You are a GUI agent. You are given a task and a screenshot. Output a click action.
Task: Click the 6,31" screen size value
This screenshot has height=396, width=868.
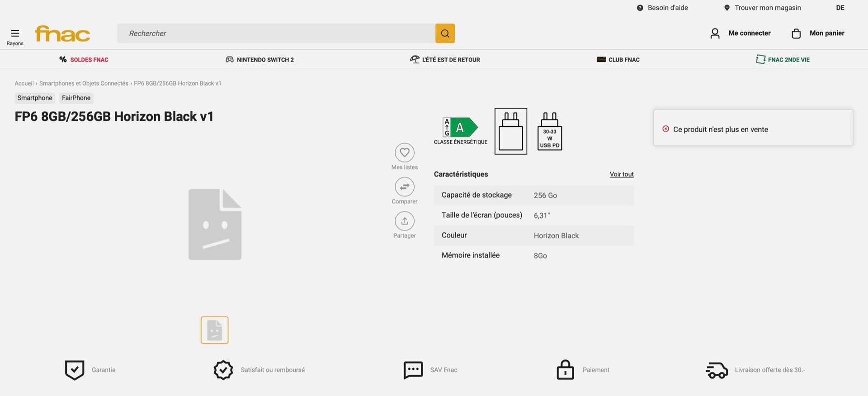click(542, 215)
